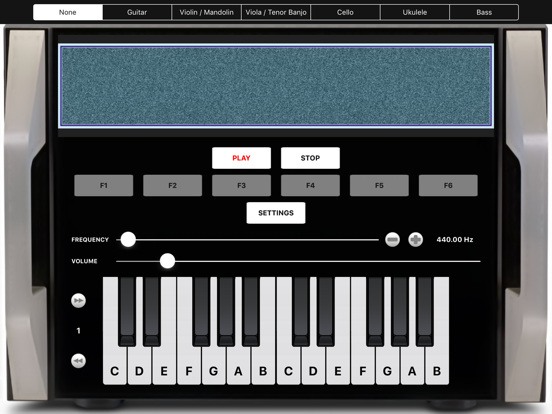Open the SETTINGS button
The width and height of the screenshot is (552, 414).
[x=276, y=213]
